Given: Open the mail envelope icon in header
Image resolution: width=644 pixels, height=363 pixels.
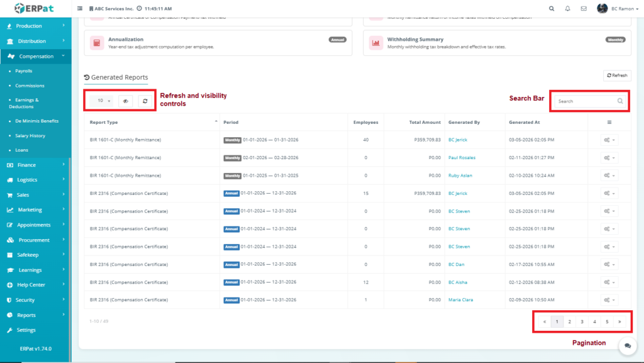Looking at the screenshot, I should (584, 9).
